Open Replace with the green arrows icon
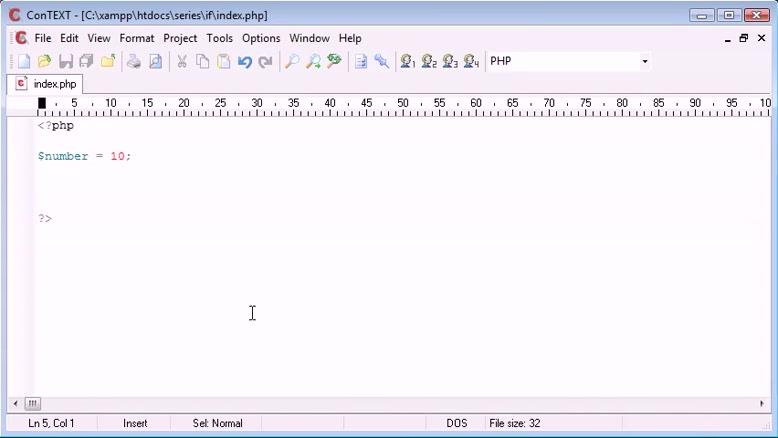This screenshot has width=778, height=438. click(334, 62)
